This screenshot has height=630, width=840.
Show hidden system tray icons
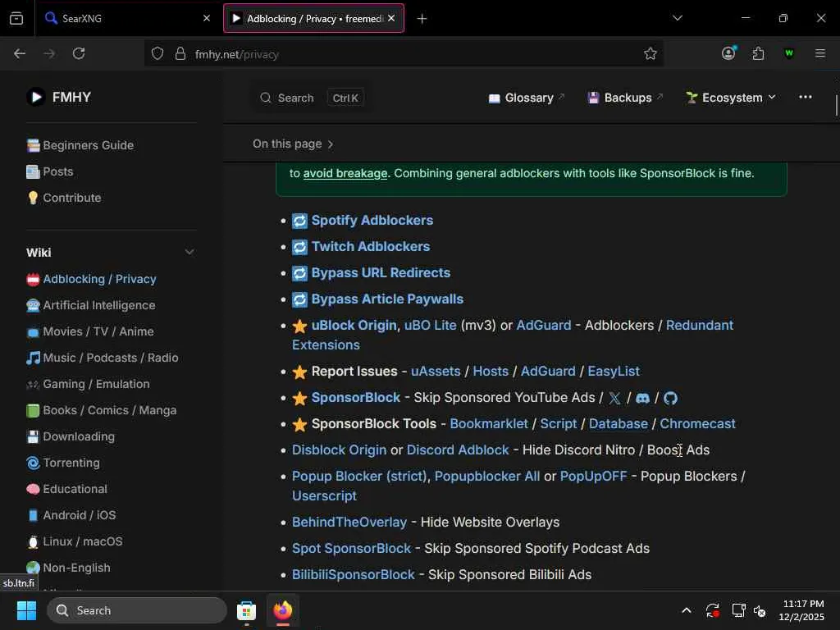pos(687,610)
